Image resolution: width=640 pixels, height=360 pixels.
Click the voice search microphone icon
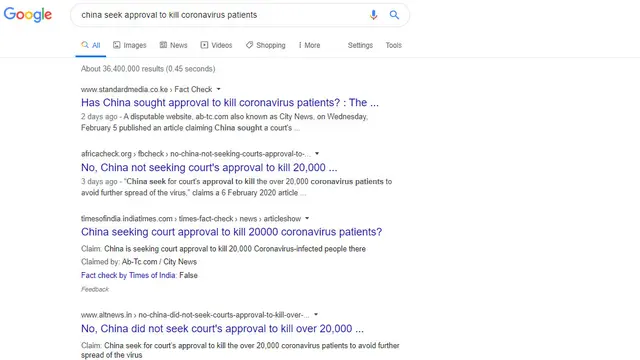click(373, 15)
